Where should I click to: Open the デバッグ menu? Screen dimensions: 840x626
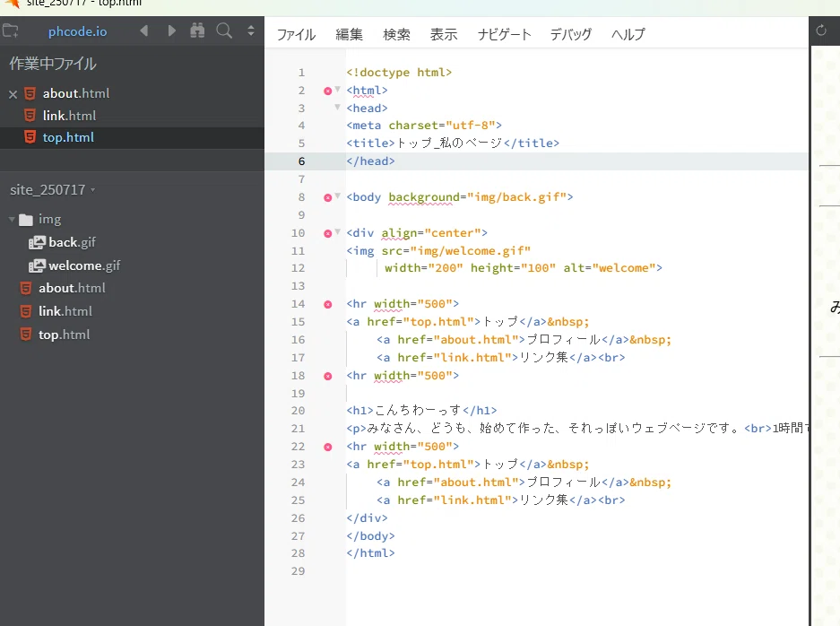571,34
